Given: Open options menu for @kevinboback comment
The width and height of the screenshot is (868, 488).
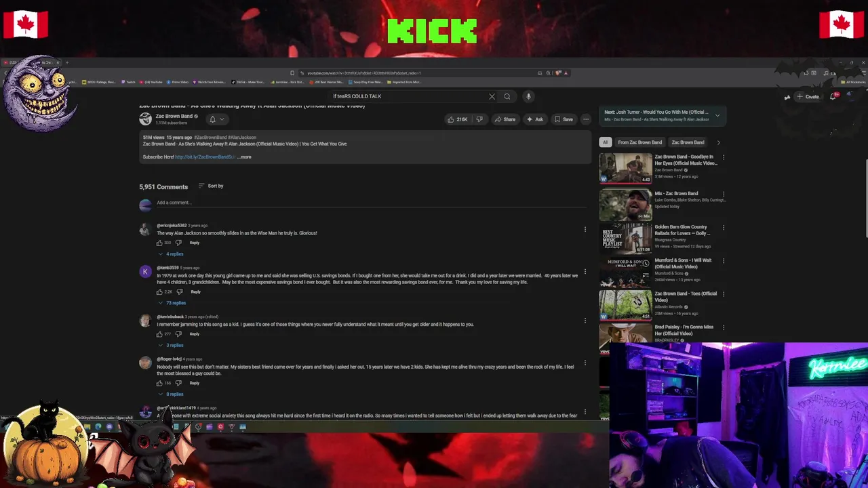Looking at the screenshot, I should point(585,321).
